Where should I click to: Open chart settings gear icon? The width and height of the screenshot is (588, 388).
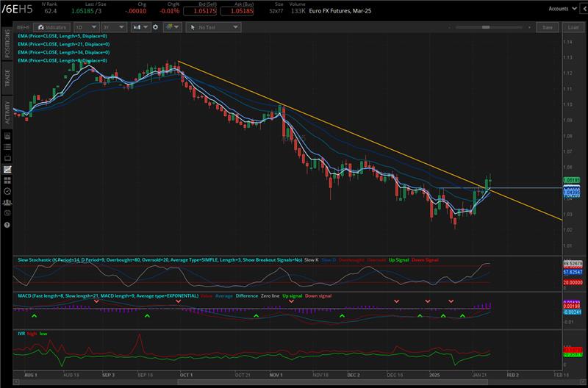pyautogui.click(x=155, y=27)
